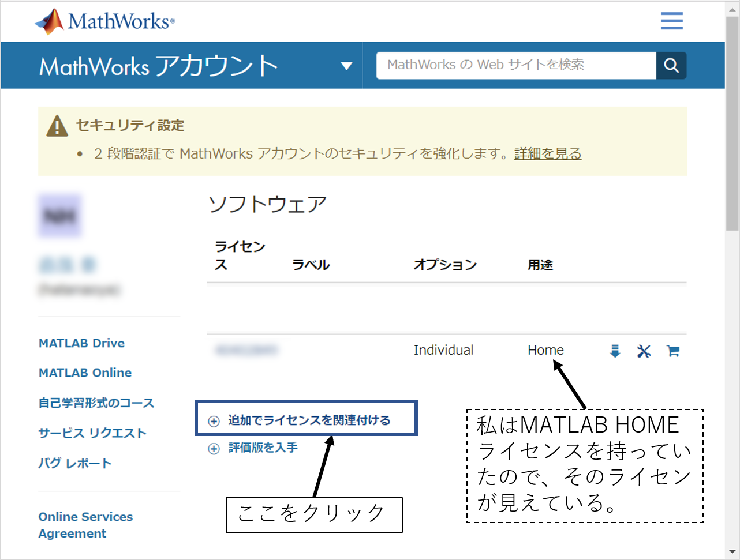Image resolution: width=740 pixels, height=560 pixels.
Task: Open Online Services Agreement link
Action: [x=85, y=525]
